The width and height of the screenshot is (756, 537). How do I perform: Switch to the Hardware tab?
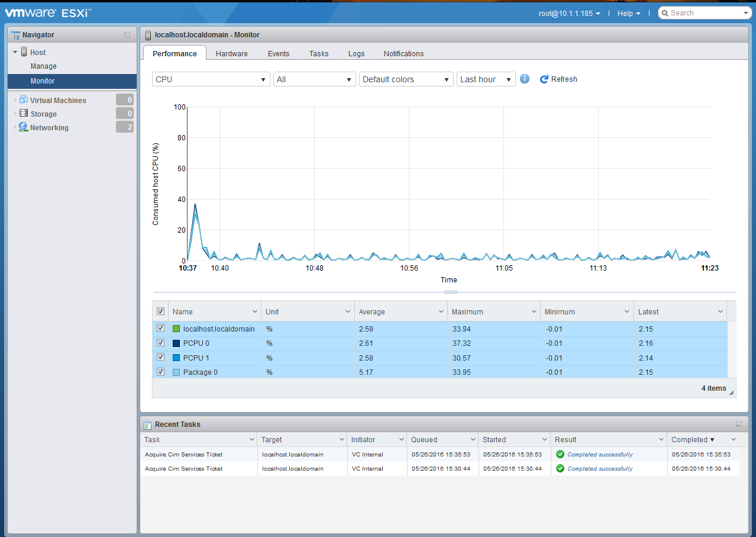231,53
